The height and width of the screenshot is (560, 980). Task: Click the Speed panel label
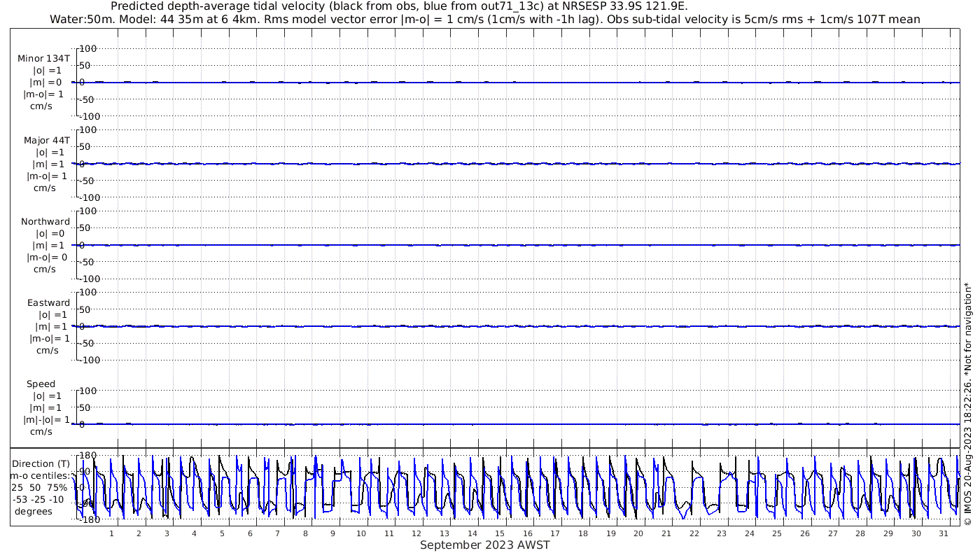click(x=41, y=384)
